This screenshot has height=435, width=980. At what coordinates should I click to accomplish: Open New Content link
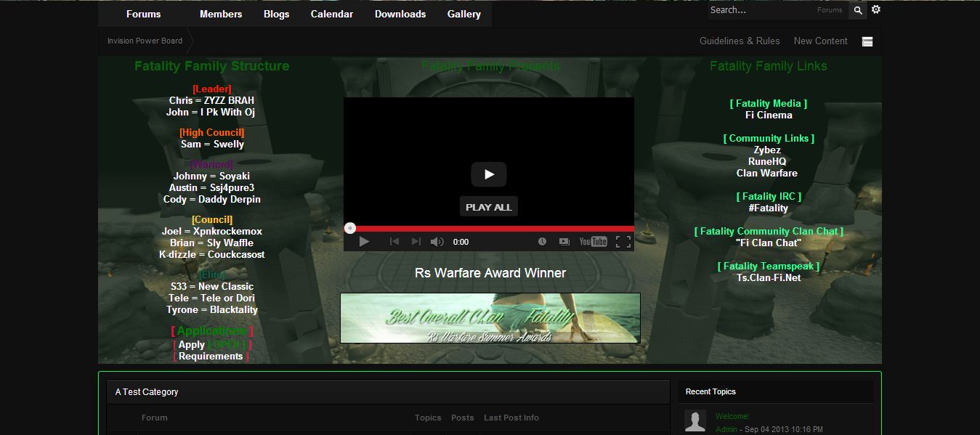pyautogui.click(x=820, y=41)
